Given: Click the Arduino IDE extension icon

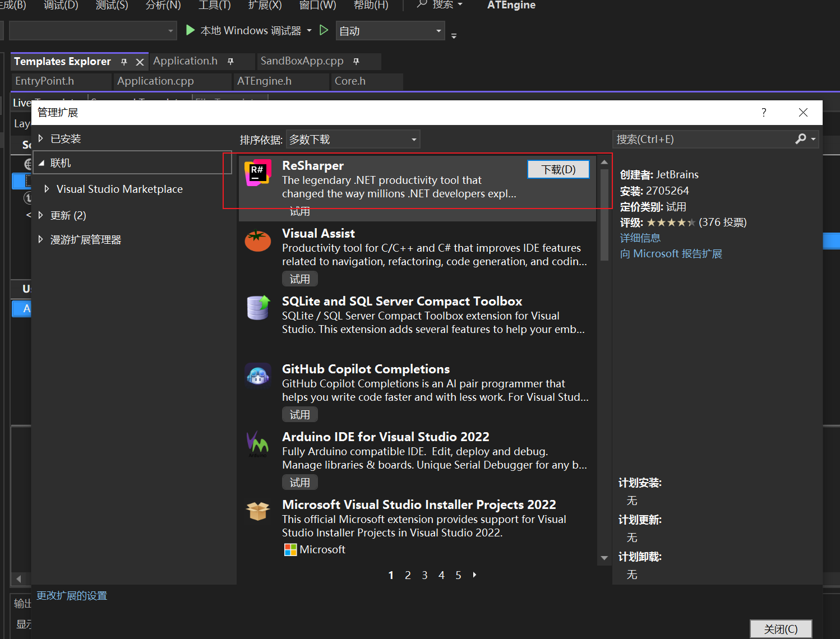Looking at the screenshot, I should point(258,443).
